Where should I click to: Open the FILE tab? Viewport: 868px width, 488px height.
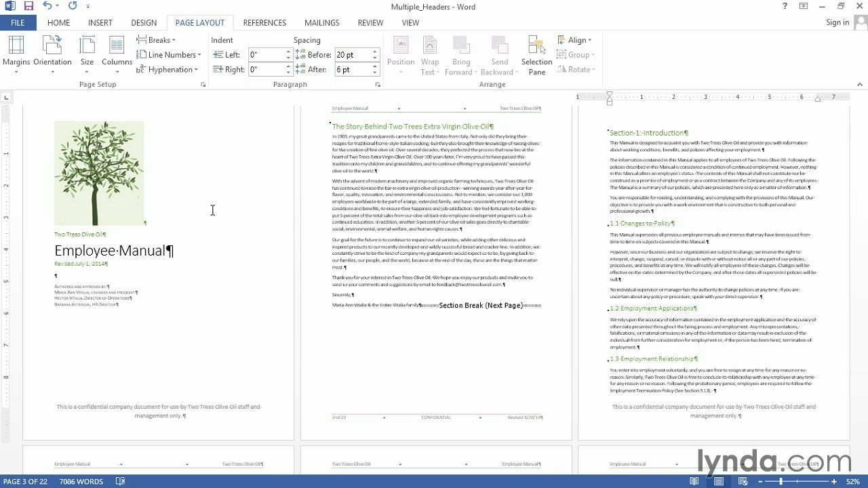click(18, 22)
